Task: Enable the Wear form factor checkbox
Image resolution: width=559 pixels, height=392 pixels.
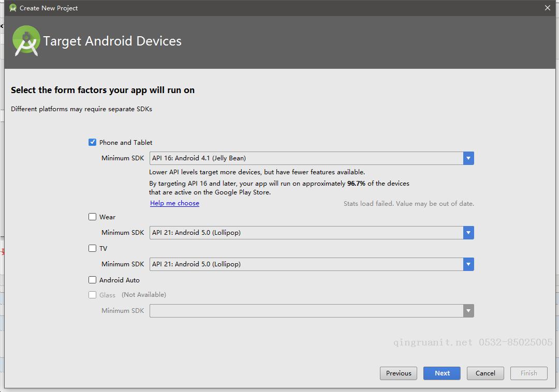Action: point(92,217)
